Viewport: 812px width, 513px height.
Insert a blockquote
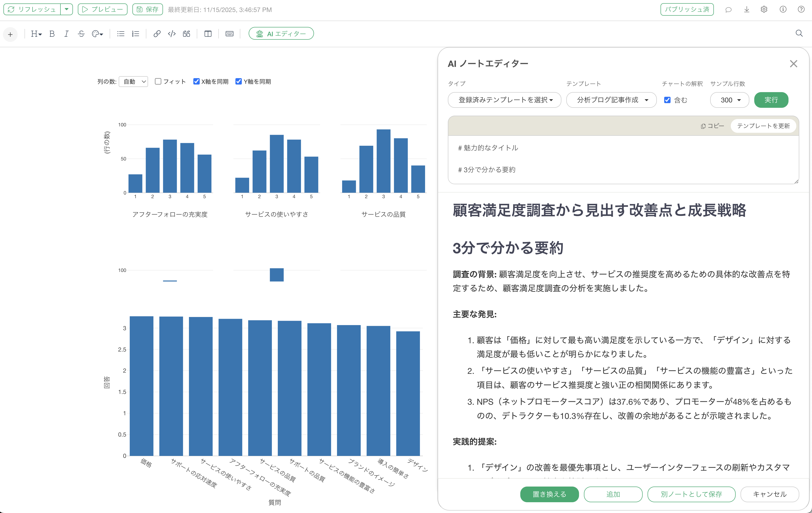[186, 34]
